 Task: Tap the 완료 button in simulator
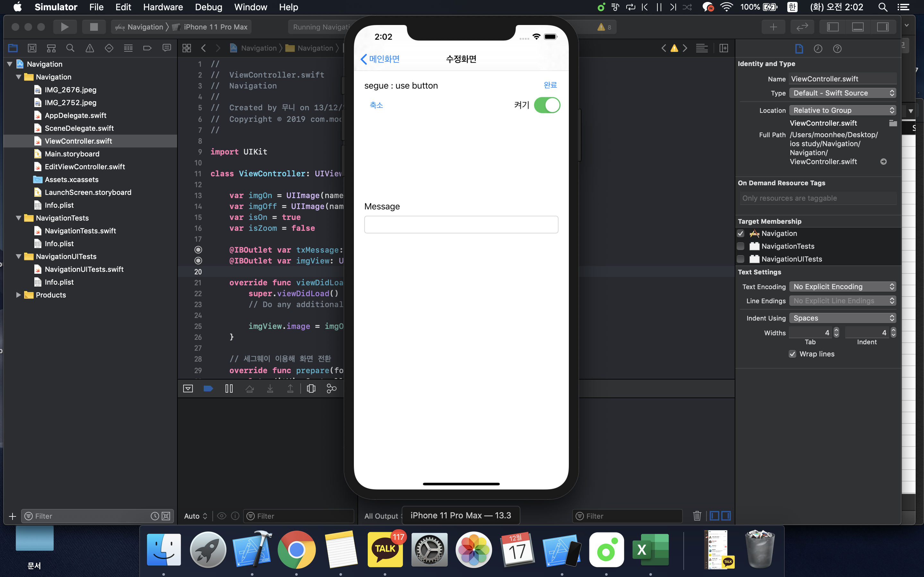pyautogui.click(x=550, y=85)
